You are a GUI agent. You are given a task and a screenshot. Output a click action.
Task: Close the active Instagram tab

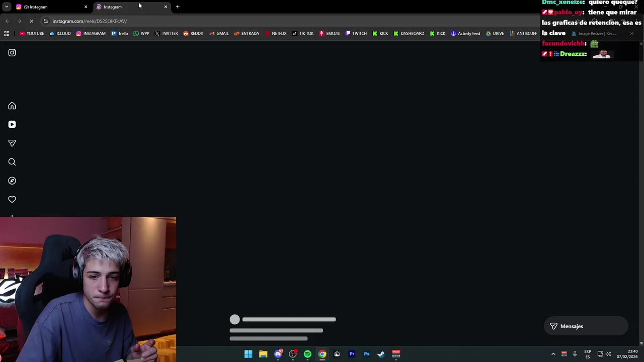[x=166, y=7]
